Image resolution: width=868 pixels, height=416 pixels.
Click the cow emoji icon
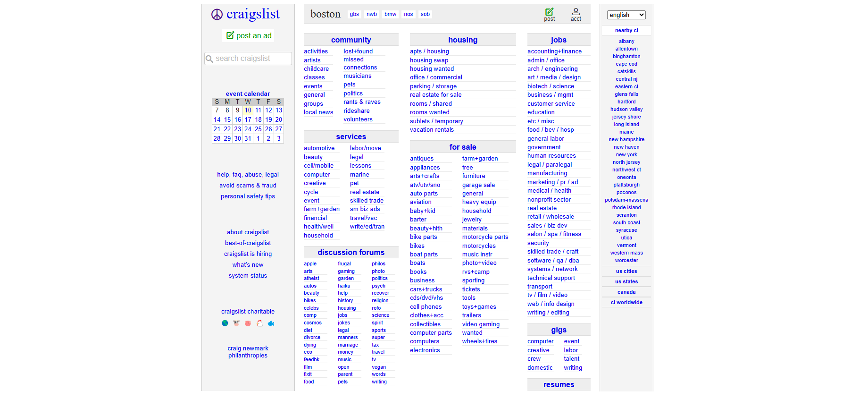pyautogui.click(x=236, y=323)
